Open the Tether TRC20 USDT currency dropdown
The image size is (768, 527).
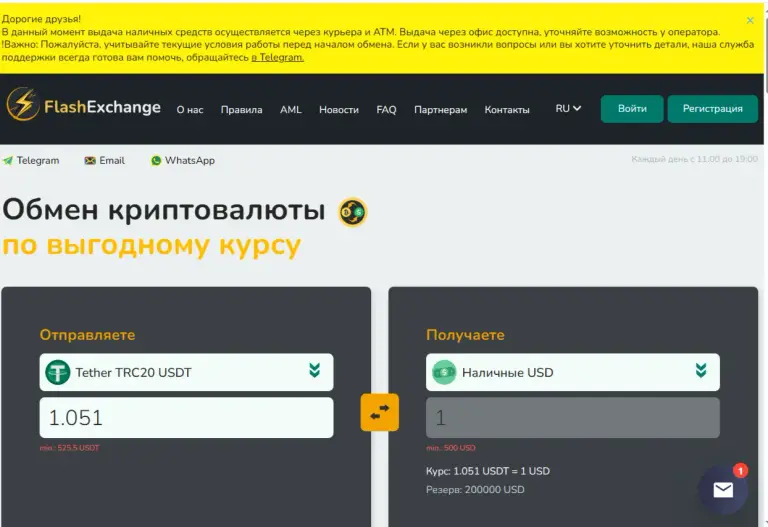pos(187,372)
